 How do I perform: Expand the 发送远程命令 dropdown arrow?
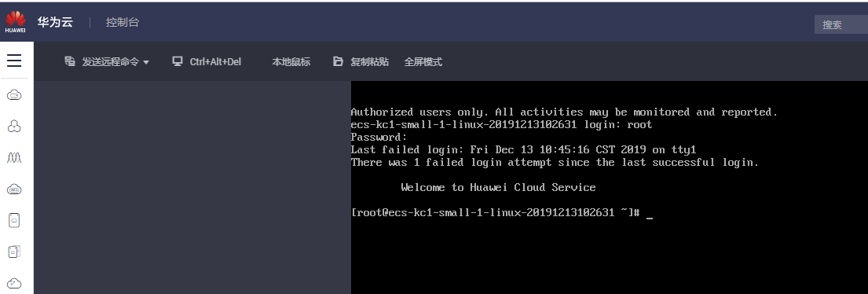[x=146, y=62]
